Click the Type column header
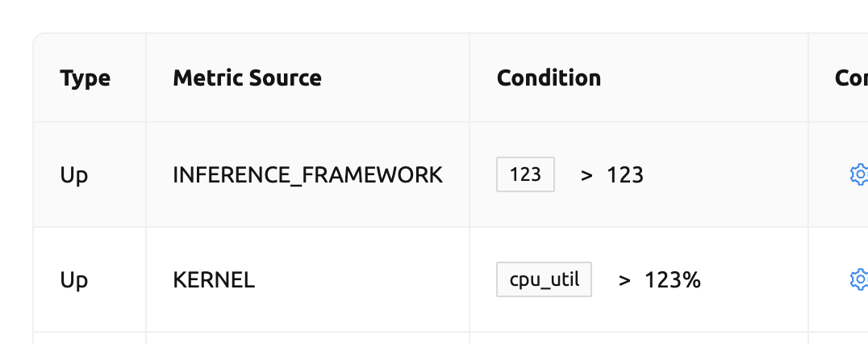The height and width of the screenshot is (344, 868). pos(86,78)
